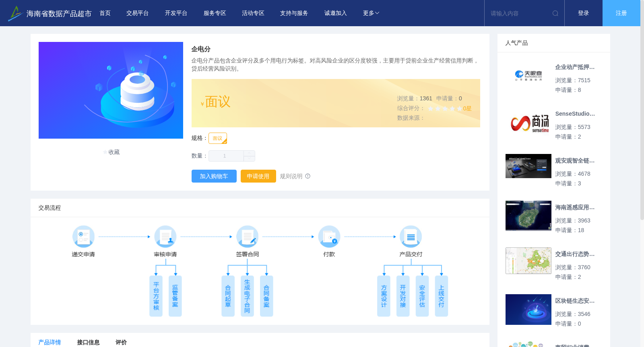Click the 人气产品 panel heading
This screenshot has width=644, height=347.
point(516,43)
